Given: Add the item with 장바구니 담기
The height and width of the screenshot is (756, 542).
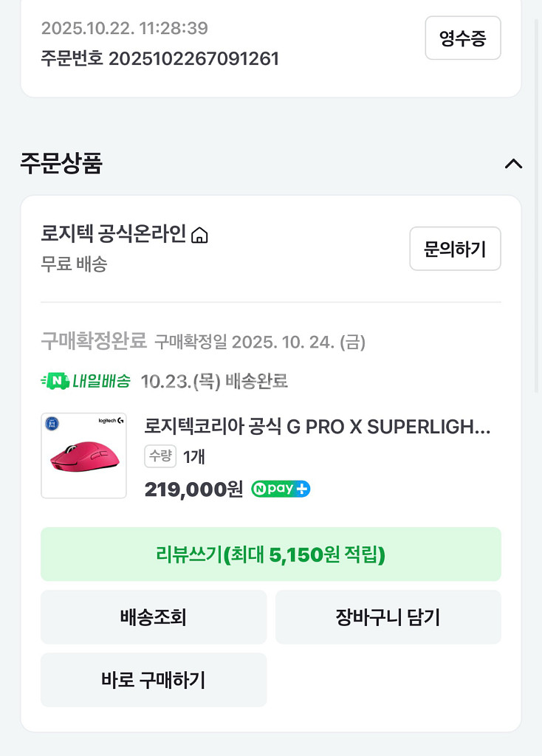Looking at the screenshot, I should [x=388, y=617].
